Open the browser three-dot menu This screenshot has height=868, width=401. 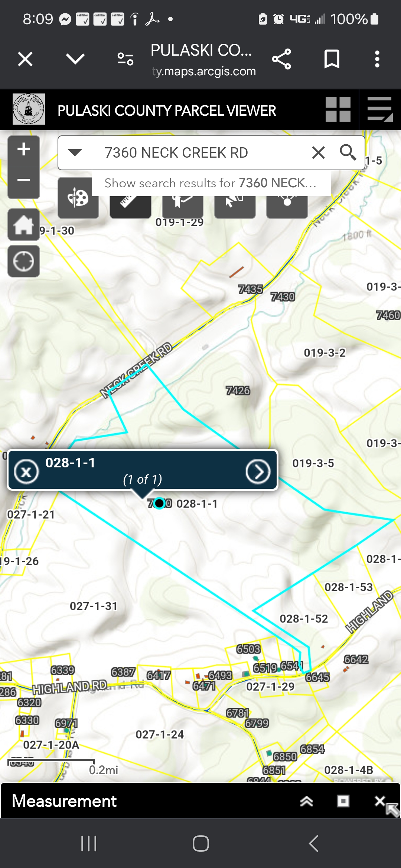[377, 59]
